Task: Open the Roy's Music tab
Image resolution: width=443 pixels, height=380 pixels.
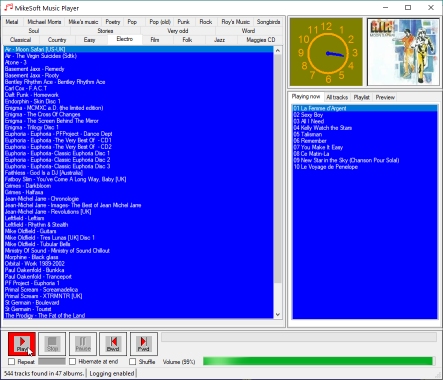Action: pyautogui.click(x=235, y=22)
